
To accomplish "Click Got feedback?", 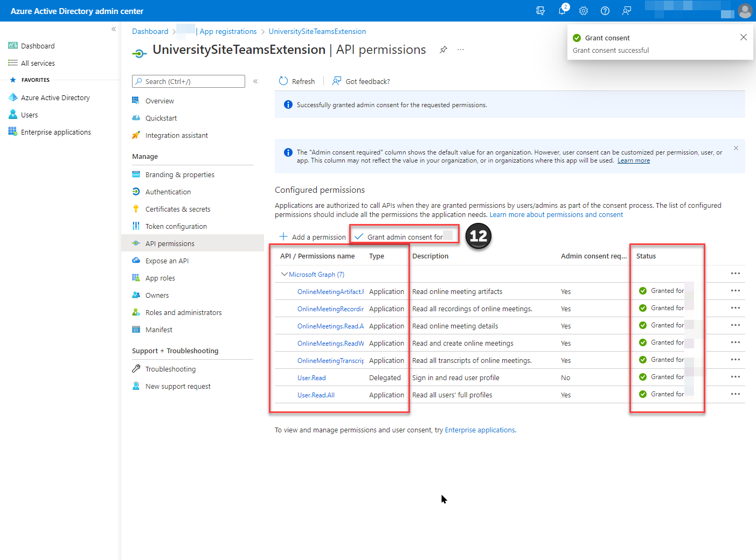I will pyautogui.click(x=361, y=81).
